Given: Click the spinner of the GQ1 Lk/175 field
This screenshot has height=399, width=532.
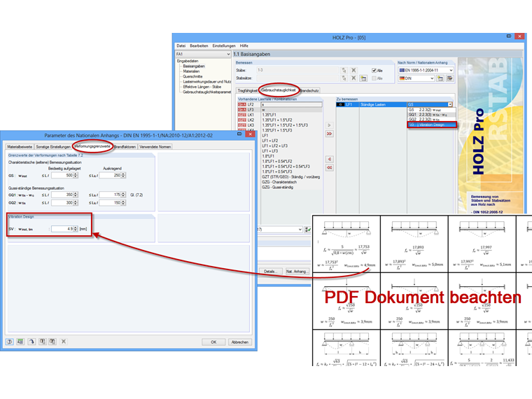Looking at the screenshot, I should 123,195.
